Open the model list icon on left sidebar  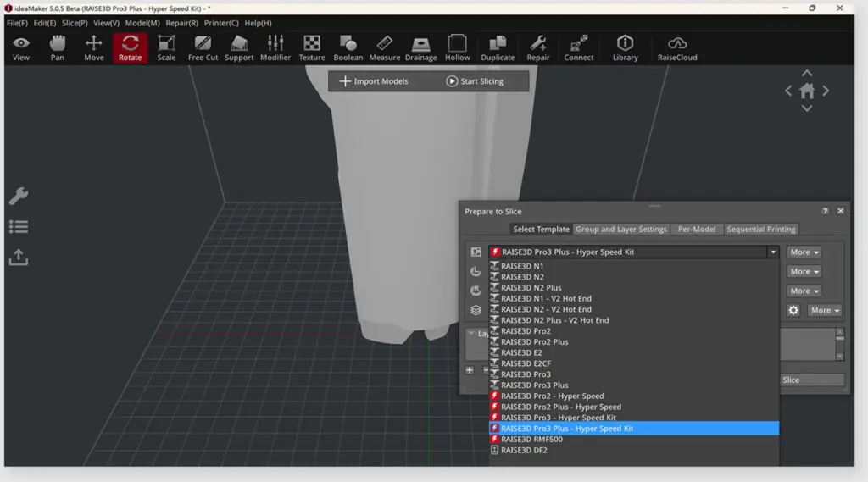coord(19,226)
